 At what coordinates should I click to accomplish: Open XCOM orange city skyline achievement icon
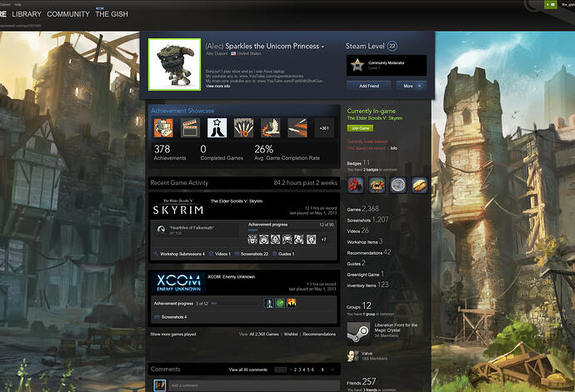[x=292, y=303]
